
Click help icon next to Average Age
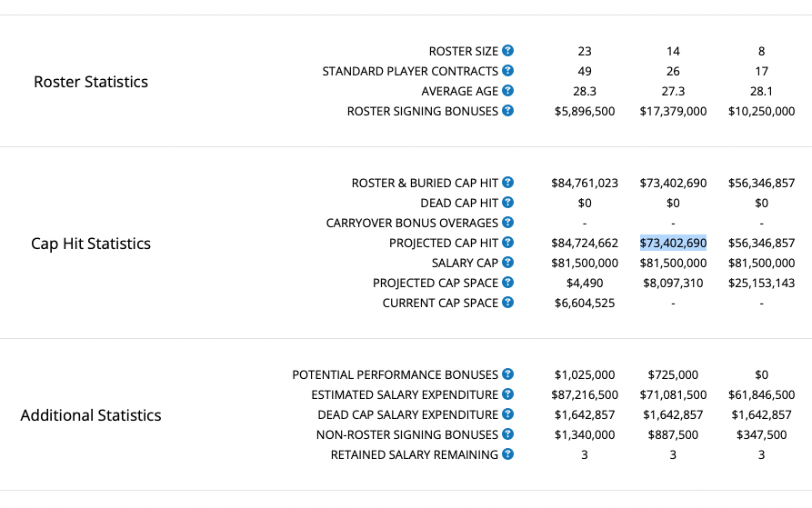[x=508, y=91]
